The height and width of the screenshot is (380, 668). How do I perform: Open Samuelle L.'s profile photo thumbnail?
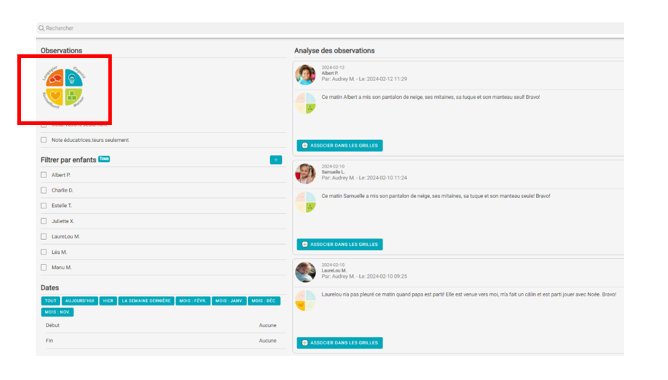(305, 173)
